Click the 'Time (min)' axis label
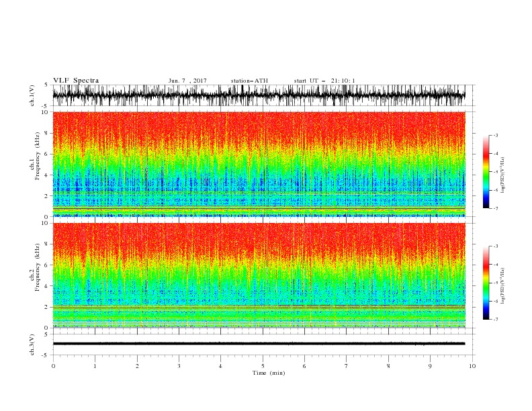This screenshot has width=532, height=411. click(269, 373)
